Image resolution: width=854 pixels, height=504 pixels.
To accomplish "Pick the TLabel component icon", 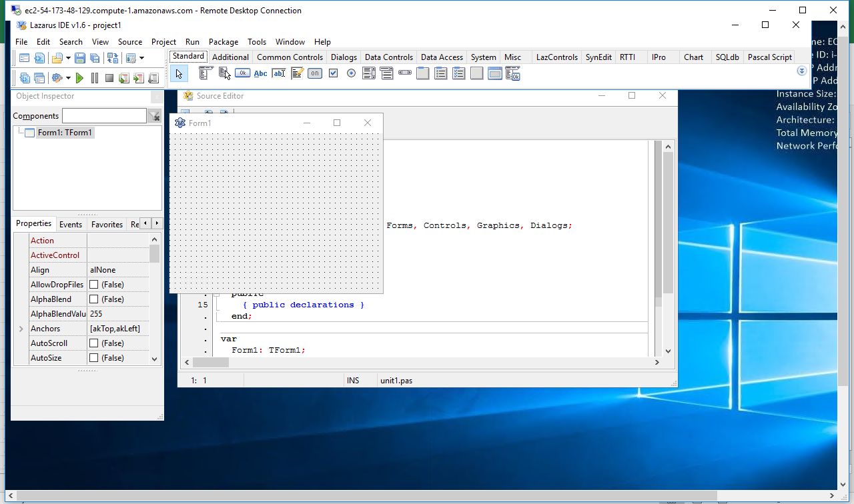I will [261, 73].
